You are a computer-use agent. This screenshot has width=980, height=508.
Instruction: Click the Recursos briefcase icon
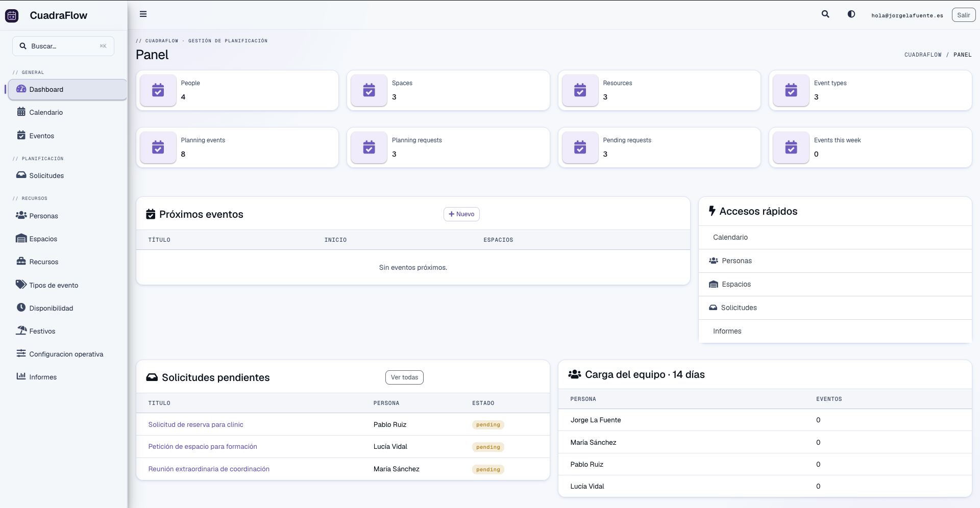click(x=21, y=261)
